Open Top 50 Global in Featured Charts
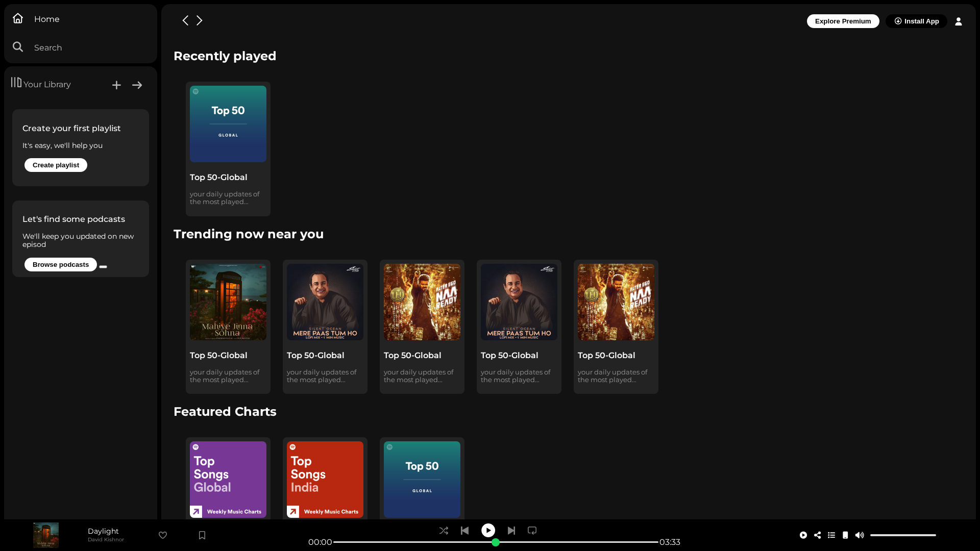The height and width of the screenshot is (551, 980). (422, 480)
